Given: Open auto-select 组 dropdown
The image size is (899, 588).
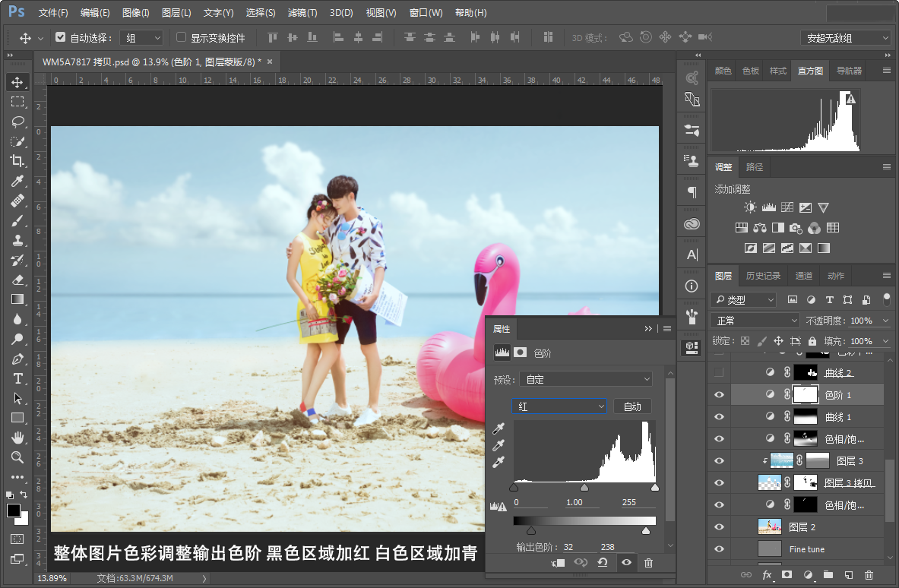Looking at the screenshot, I should tap(141, 38).
